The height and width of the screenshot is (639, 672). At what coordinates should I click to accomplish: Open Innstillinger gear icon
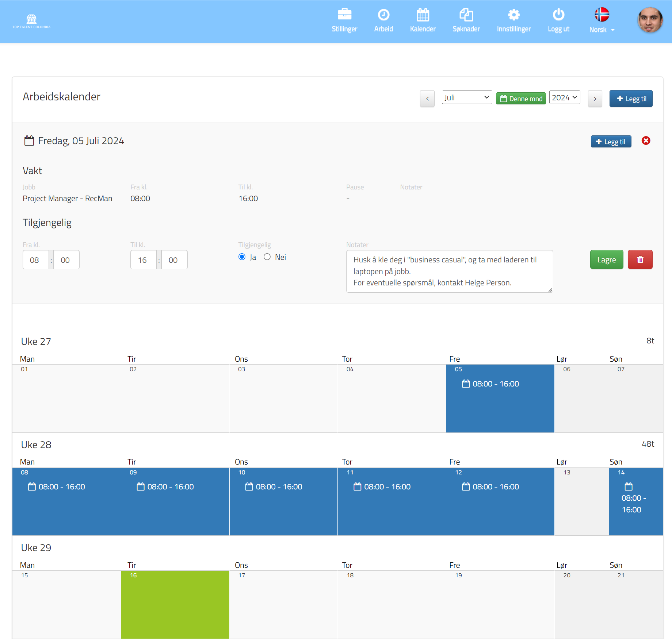pos(513,15)
